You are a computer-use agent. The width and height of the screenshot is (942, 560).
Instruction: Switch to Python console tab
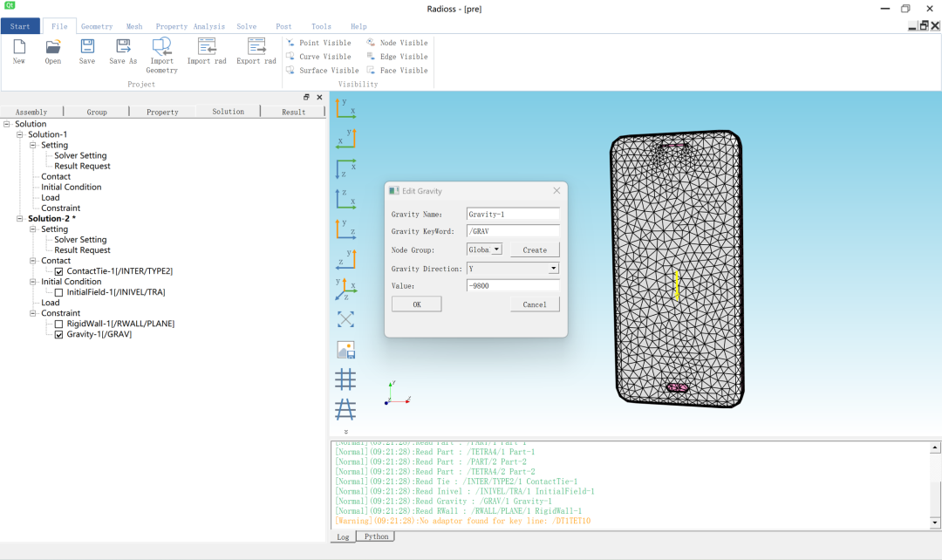[376, 536]
